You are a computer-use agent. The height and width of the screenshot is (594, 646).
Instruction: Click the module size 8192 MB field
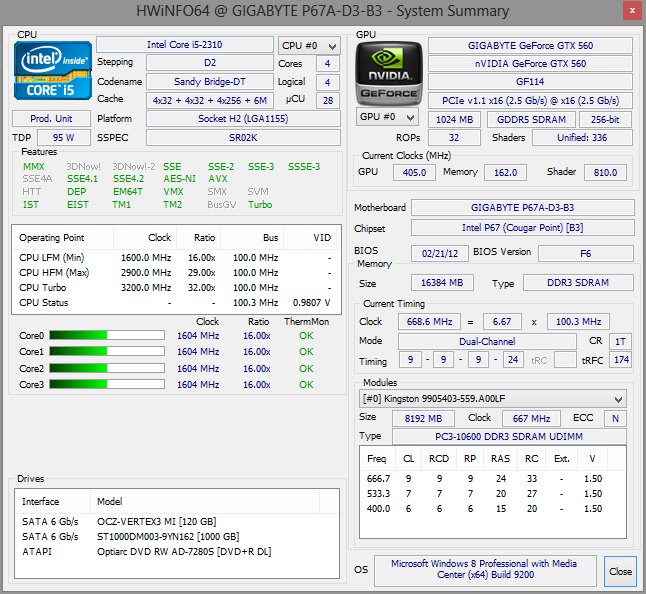[x=423, y=419]
